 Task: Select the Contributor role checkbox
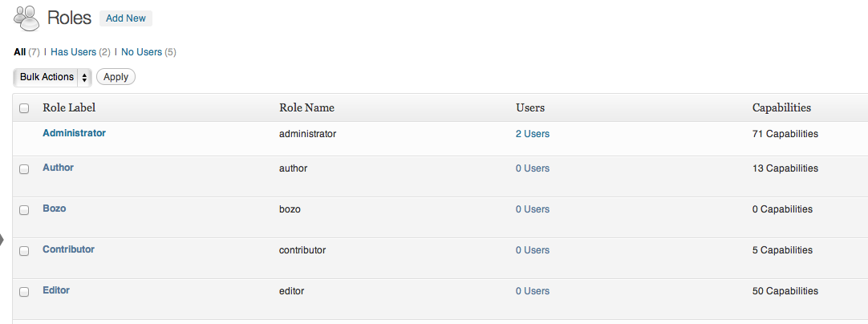pyautogui.click(x=24, y=250)
